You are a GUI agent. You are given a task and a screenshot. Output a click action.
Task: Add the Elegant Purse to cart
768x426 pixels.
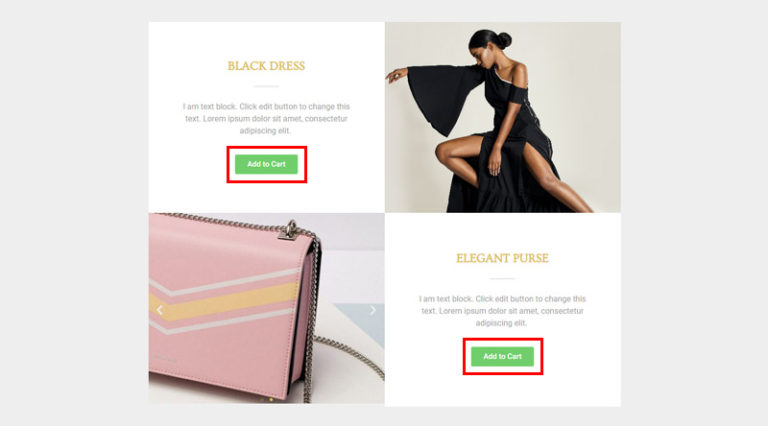pos(503,356)
